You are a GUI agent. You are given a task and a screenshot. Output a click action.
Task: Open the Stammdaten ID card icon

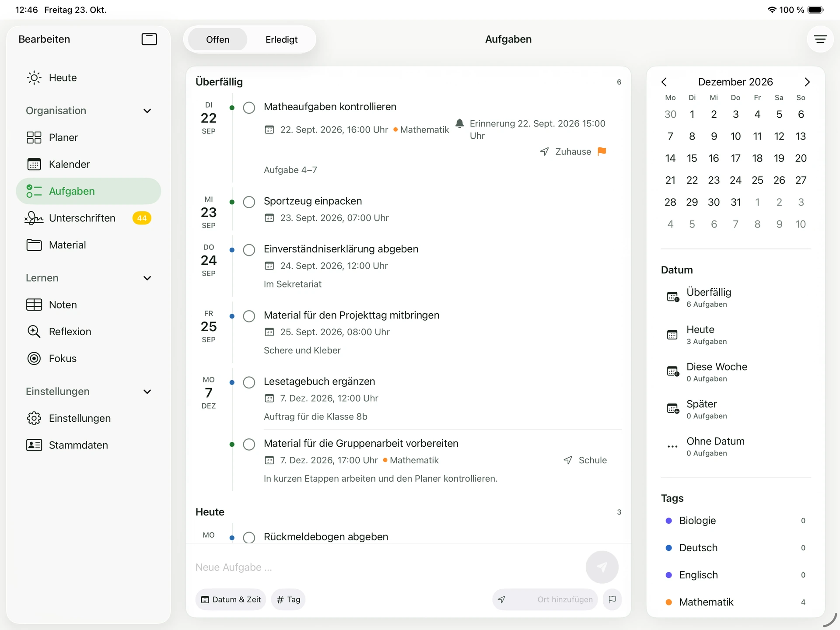pos(34,445)
